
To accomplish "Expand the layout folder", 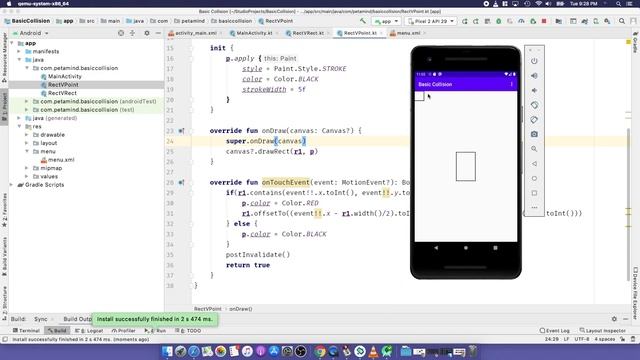I will [x=27, y=143].
